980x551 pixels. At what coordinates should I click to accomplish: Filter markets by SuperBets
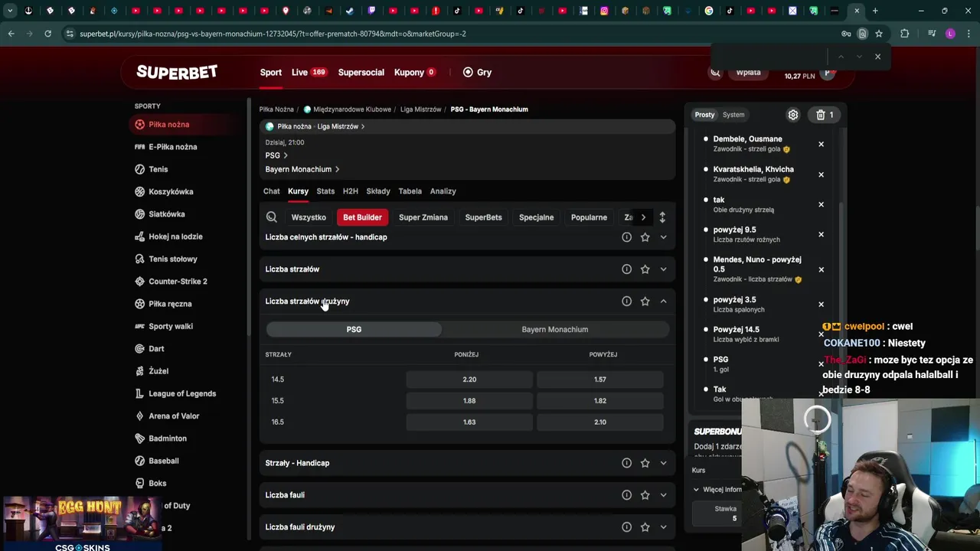pyautogui.click(x=483, y=217)
